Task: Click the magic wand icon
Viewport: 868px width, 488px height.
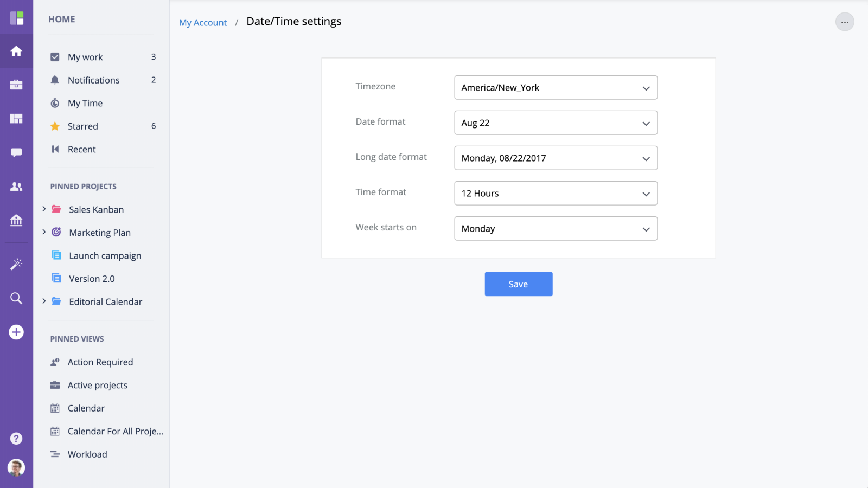Action: (16, 264)
